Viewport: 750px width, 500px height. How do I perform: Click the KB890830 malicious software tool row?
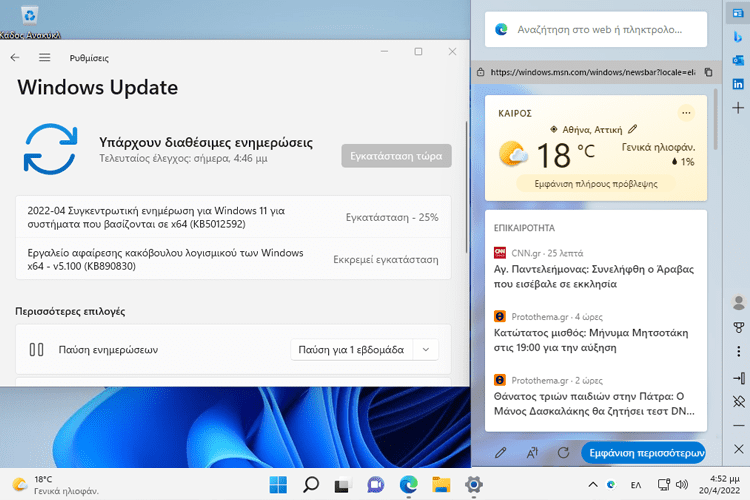(233, 259)
